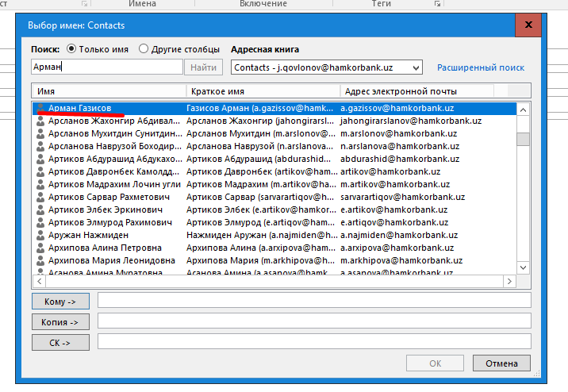Click person icon beside Арсланова Наврузой
This screenshot has width=568, height=392.
pyautogui.click(x=40, y=146)
